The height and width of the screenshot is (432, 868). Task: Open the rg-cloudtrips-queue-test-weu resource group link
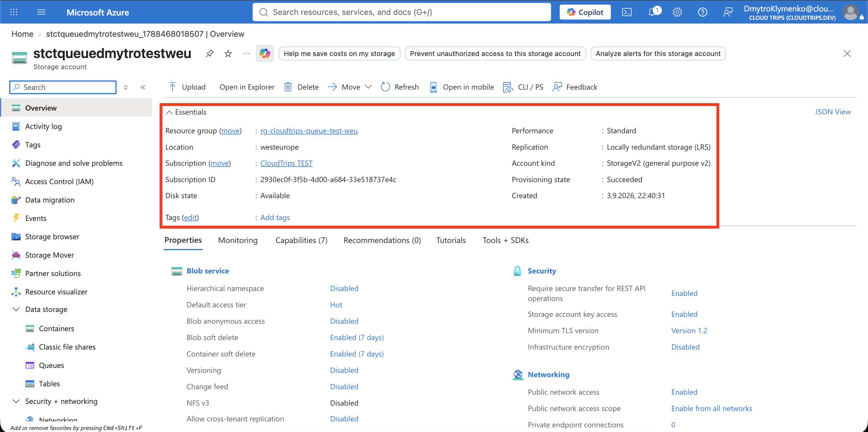309,131
